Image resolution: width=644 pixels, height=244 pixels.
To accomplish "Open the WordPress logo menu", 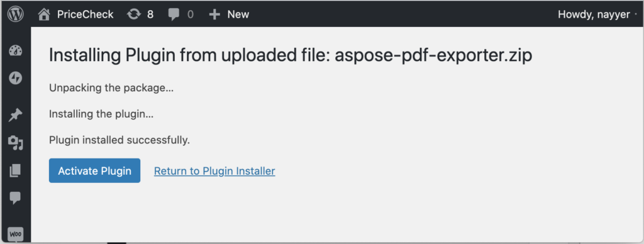I will click(x=16, y=14).
